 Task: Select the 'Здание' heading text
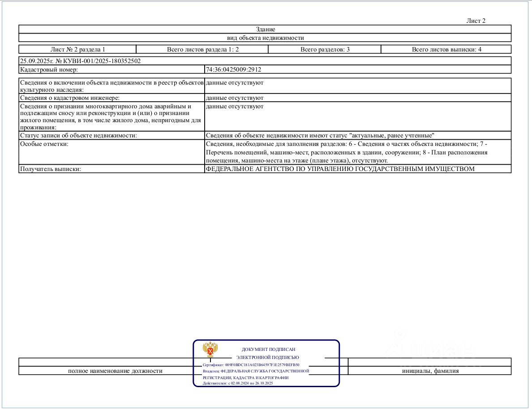[x=265, y=29]
